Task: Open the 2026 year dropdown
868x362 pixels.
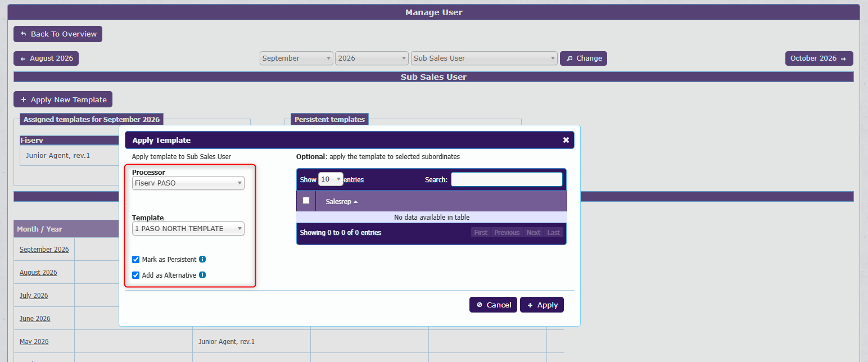Action: click(x=372, y=58)
